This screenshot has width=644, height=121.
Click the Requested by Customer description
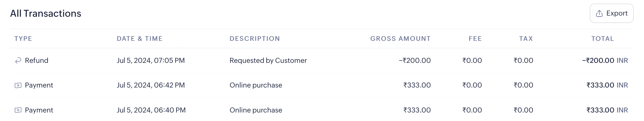point(268,60)
